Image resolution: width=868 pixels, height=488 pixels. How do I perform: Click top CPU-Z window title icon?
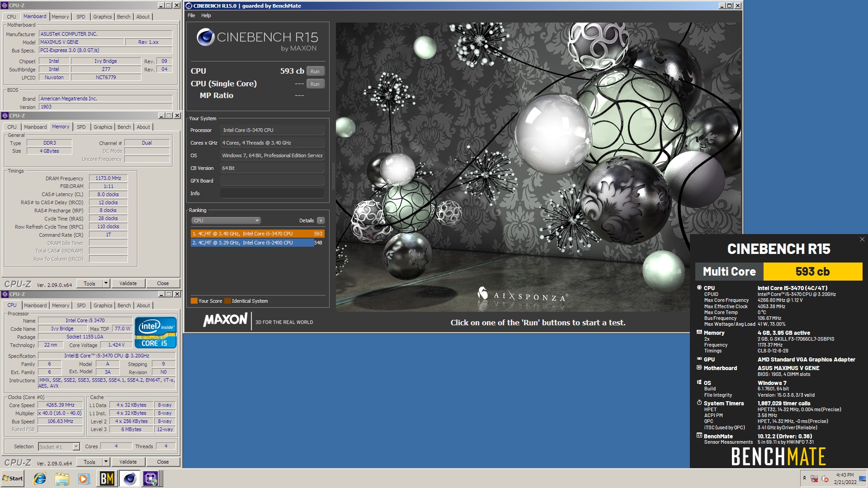(x=5, y=5)
